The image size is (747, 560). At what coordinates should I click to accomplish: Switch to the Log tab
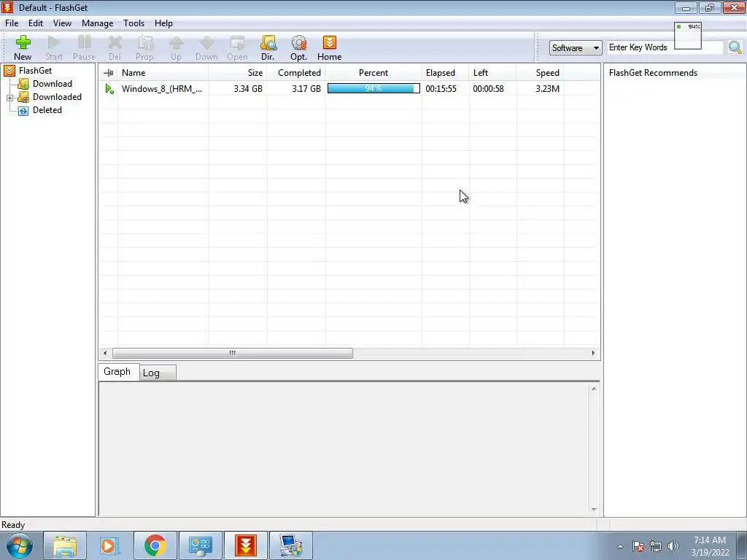(x=158, y=373)
